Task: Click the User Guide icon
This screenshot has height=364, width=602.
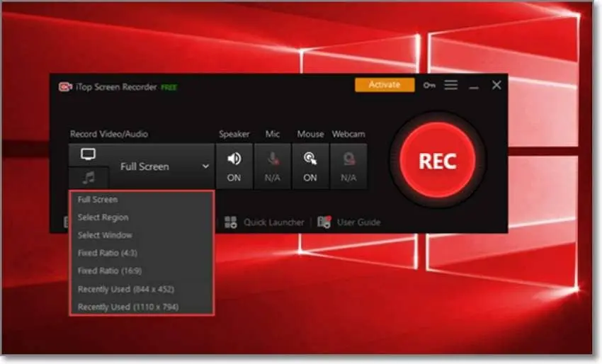Action: [324, 222]
